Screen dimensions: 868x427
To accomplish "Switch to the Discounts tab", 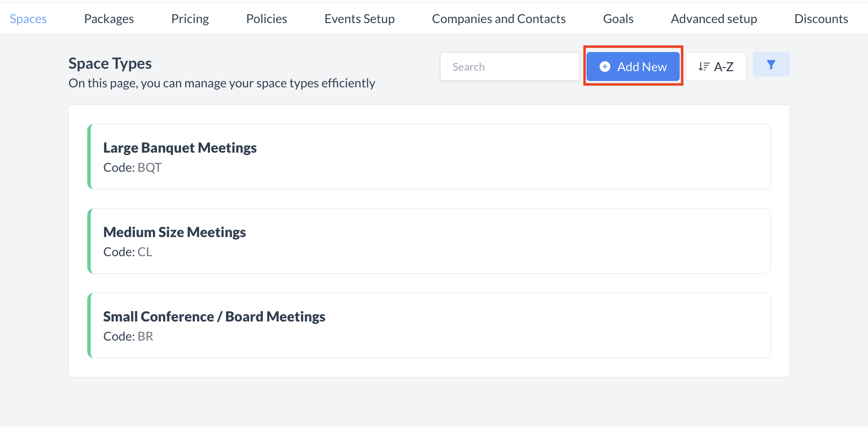I will coord(821,19).
